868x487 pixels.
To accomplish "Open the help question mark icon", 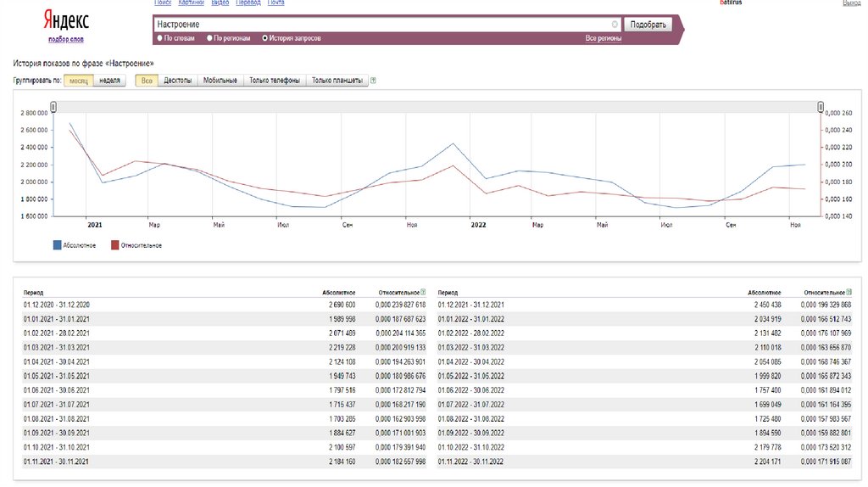I will pos(374,81).
